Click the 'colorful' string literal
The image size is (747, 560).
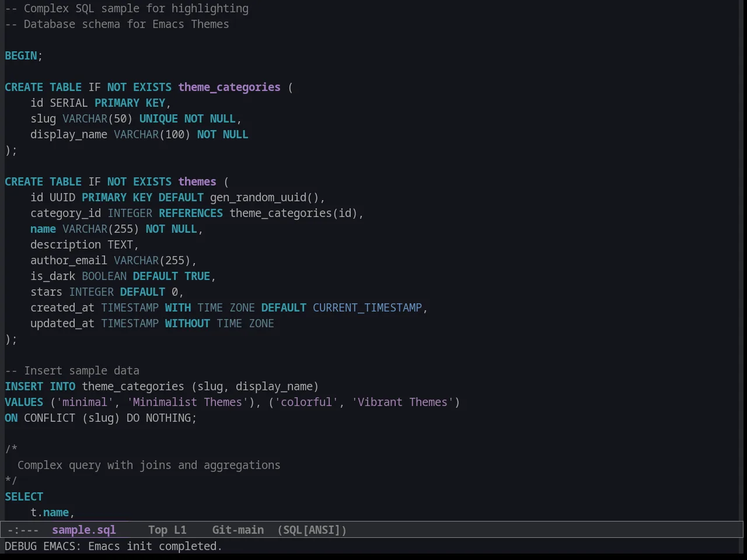306,402
